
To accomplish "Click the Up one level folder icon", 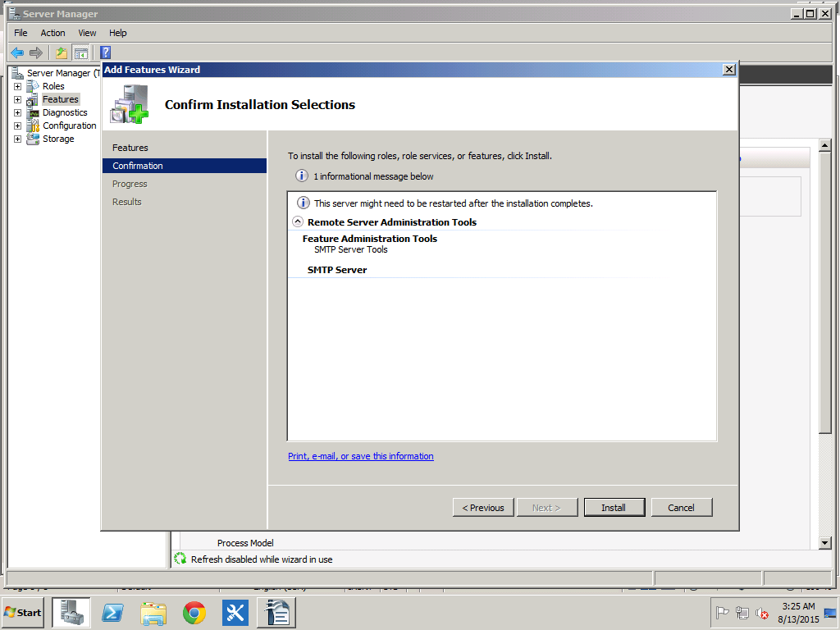I will [x=62, y=52].
